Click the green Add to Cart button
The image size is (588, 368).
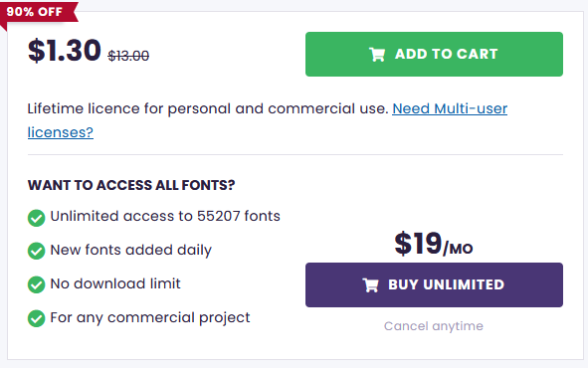(434, 54)
